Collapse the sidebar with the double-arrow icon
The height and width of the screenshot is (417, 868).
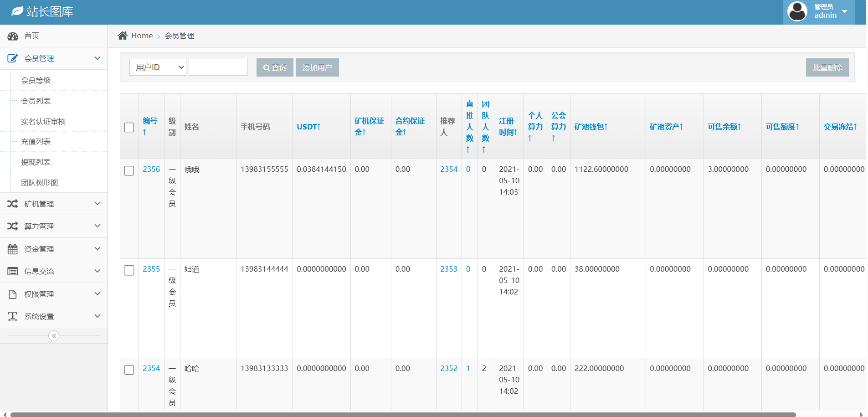(54, 336)
